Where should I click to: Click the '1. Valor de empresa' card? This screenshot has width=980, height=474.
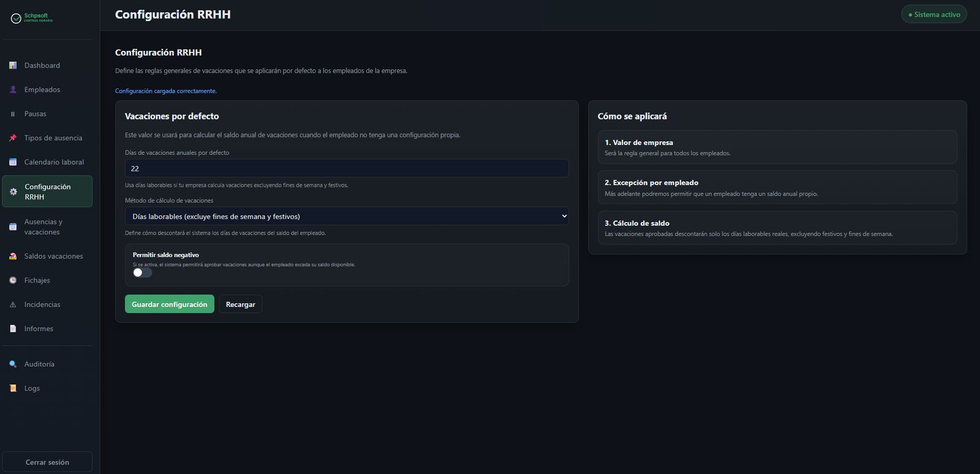click(x=777, y=147)
